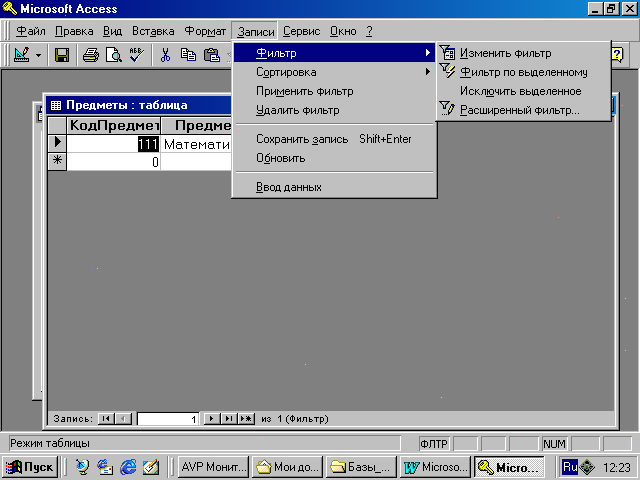Open the Окно menu

[343, 31]
